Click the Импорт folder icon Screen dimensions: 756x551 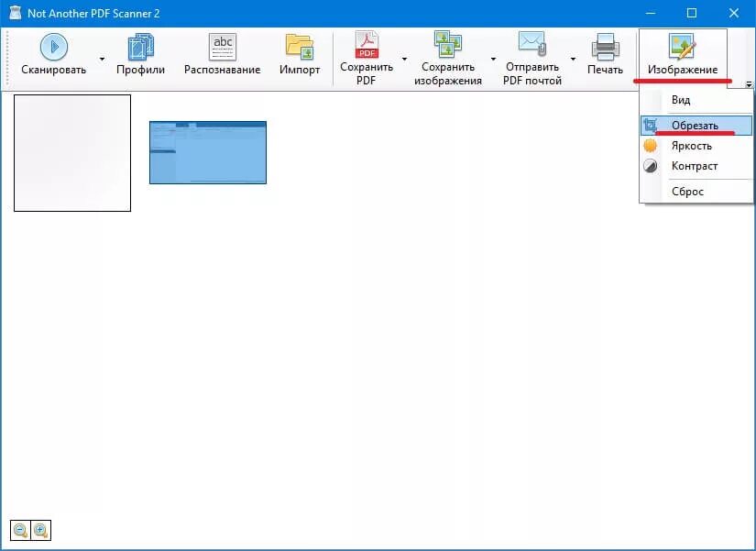[x=300, y=47]
